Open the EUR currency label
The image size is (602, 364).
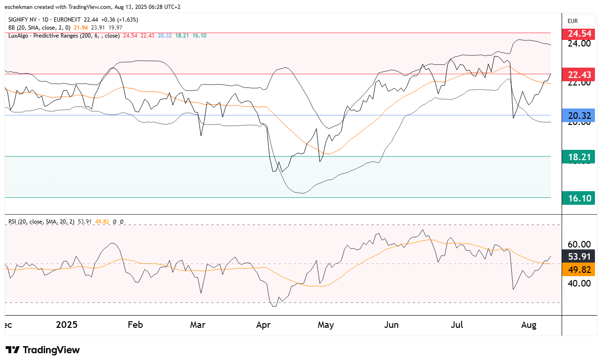[572, 21]
